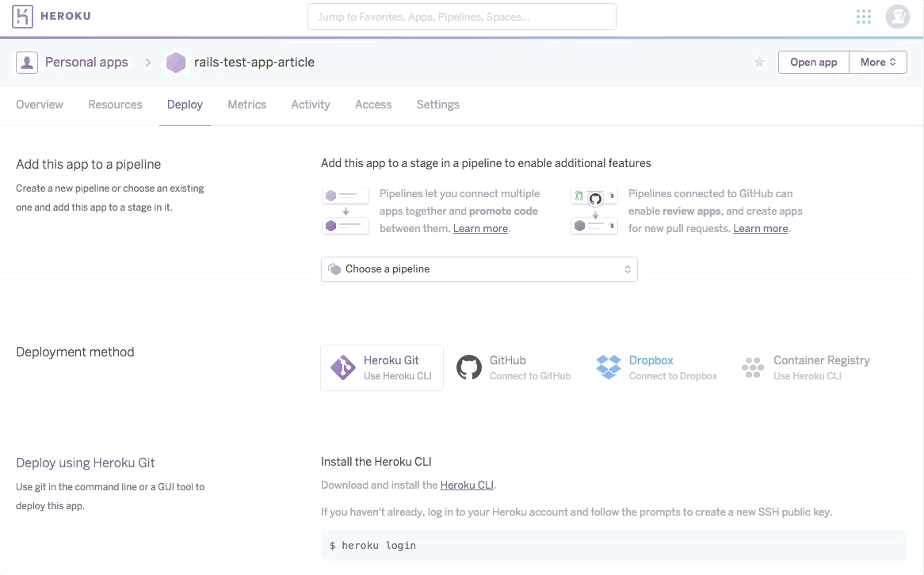Click Learn more about promote code
Viewport: 924px width, 575px height.
pos(480,229)
